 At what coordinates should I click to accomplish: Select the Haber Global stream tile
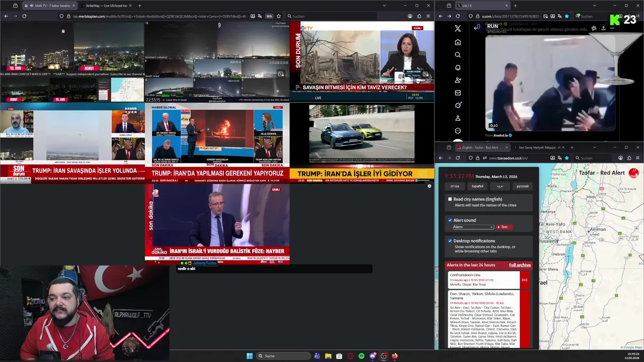217,143
